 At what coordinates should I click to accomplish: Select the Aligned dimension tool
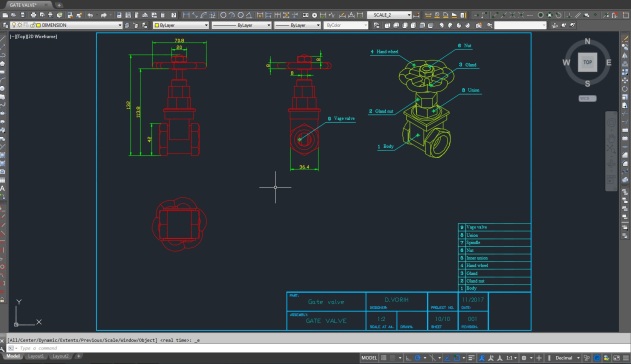coord(195,15)
